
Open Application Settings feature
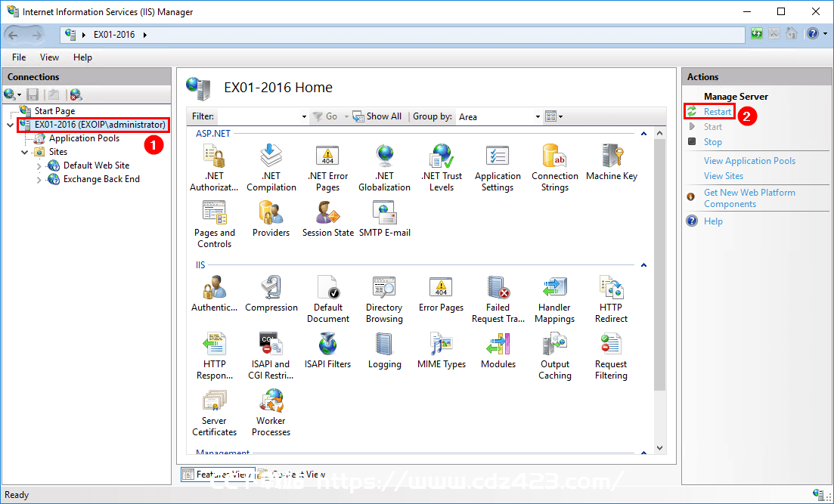[498, 168]
